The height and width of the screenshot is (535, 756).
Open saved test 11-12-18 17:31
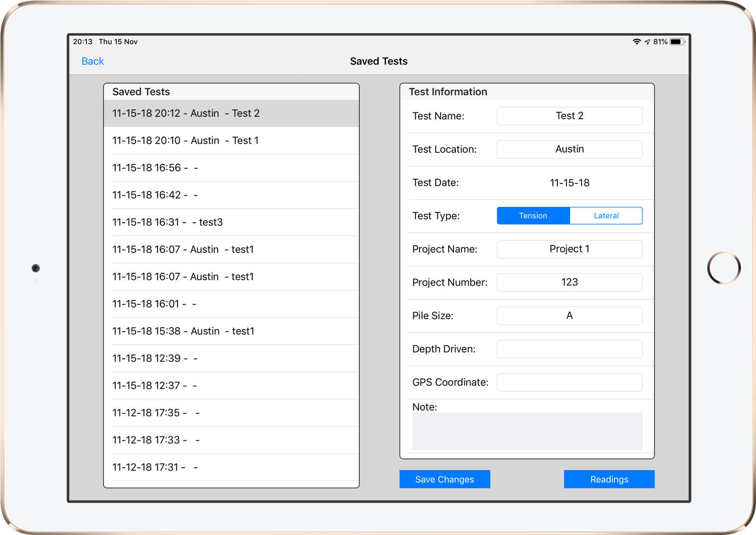pyautogui.click(x=231, y=468)
